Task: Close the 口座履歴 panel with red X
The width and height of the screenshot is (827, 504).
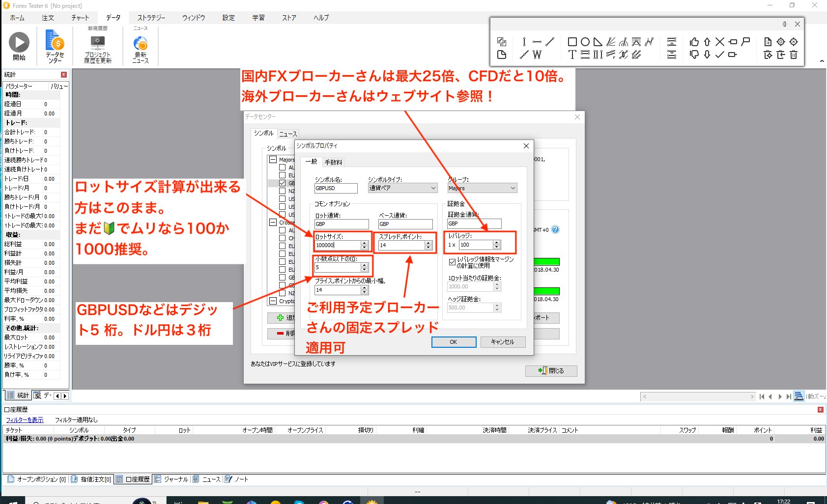Action: tap(820, 410)
